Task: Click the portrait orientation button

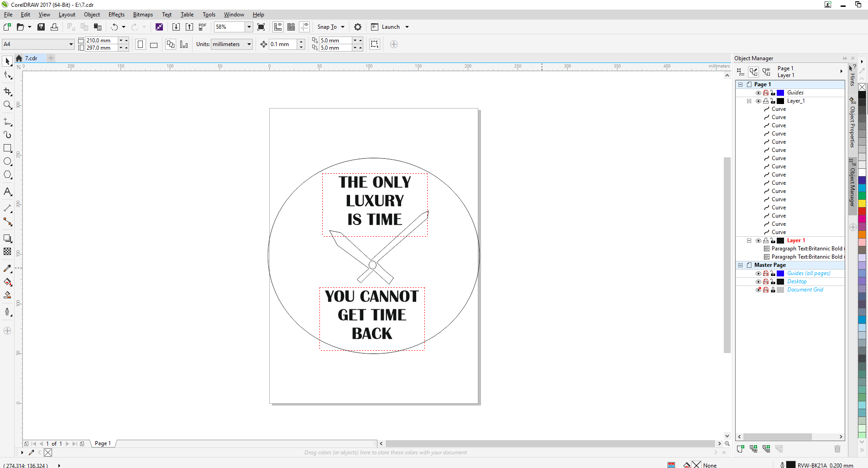Action: coord(141,44)
